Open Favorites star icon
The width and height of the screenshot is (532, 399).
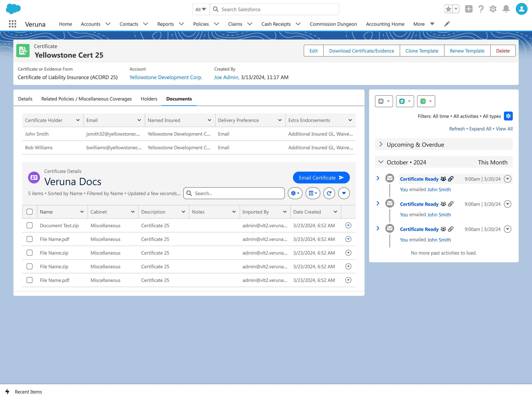(448, 9)
